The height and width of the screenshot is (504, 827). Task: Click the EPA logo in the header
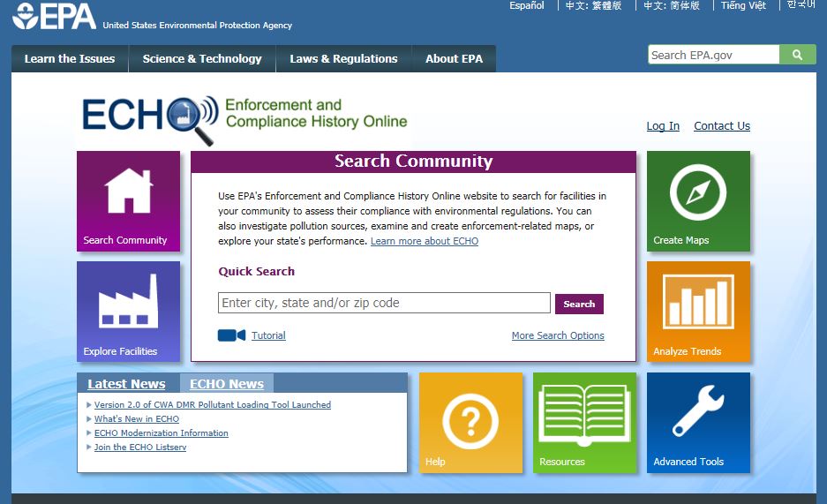tap(55, 16)
